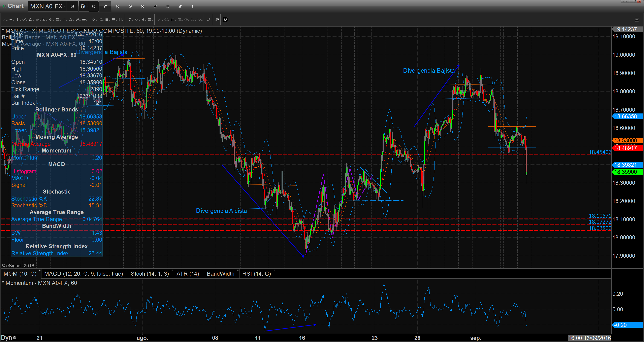
Task: Select the trend line drawing tool
Action: click(x=4, y=20)
